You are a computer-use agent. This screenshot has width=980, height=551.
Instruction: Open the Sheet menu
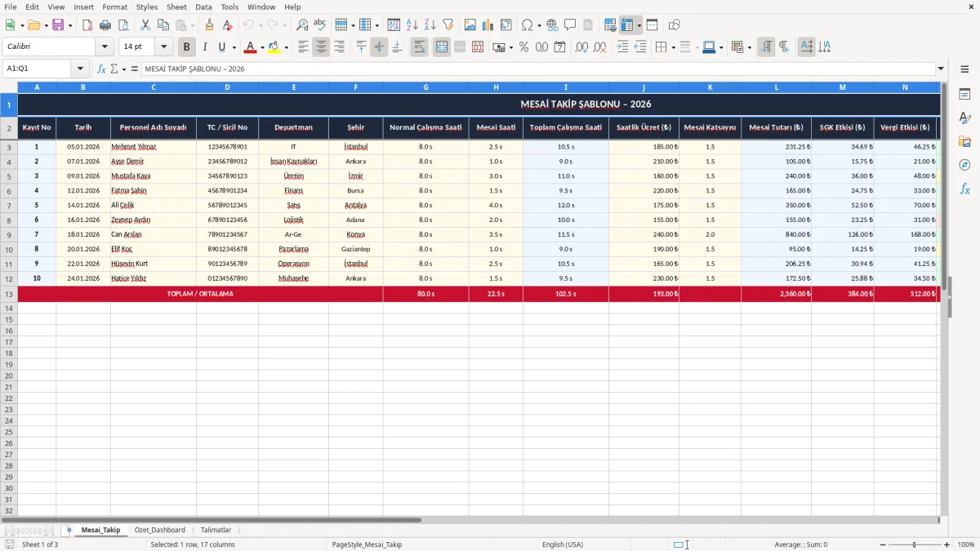[x=176, y=7]
